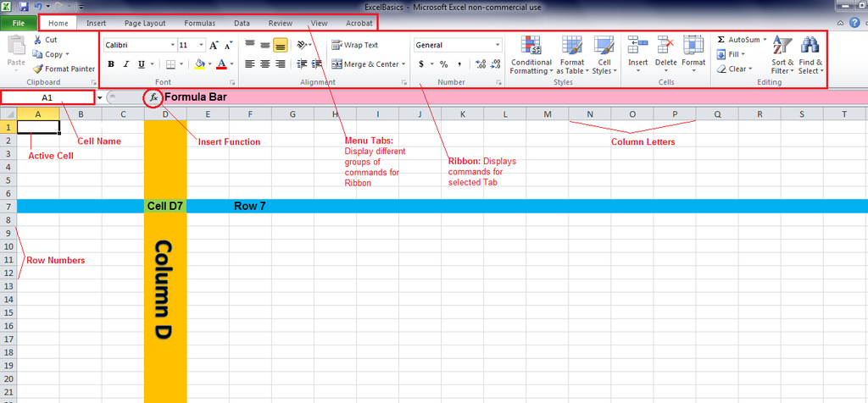
Task: Click Increase Indent icon
Action: click(317, 64)
